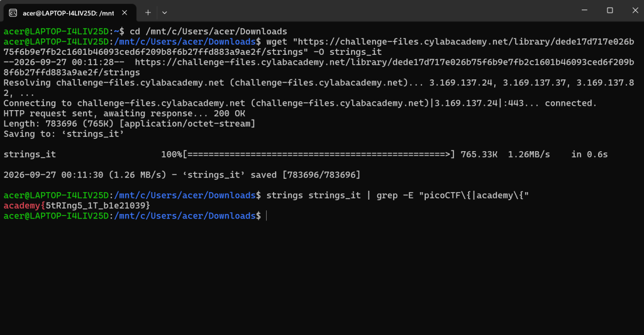The width and height of the screenshot is (644, 335).
Task: Open a new terminal tab with plus
Action: (148, 13)
